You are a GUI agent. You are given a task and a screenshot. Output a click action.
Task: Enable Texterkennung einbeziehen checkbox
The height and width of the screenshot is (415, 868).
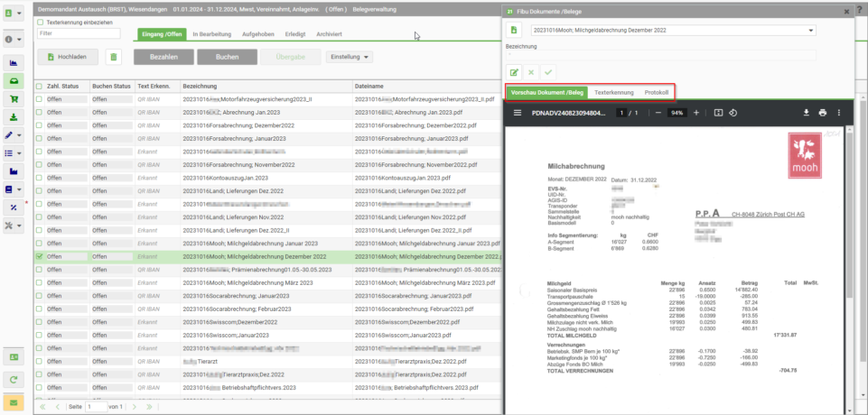[x=41, y=23]
